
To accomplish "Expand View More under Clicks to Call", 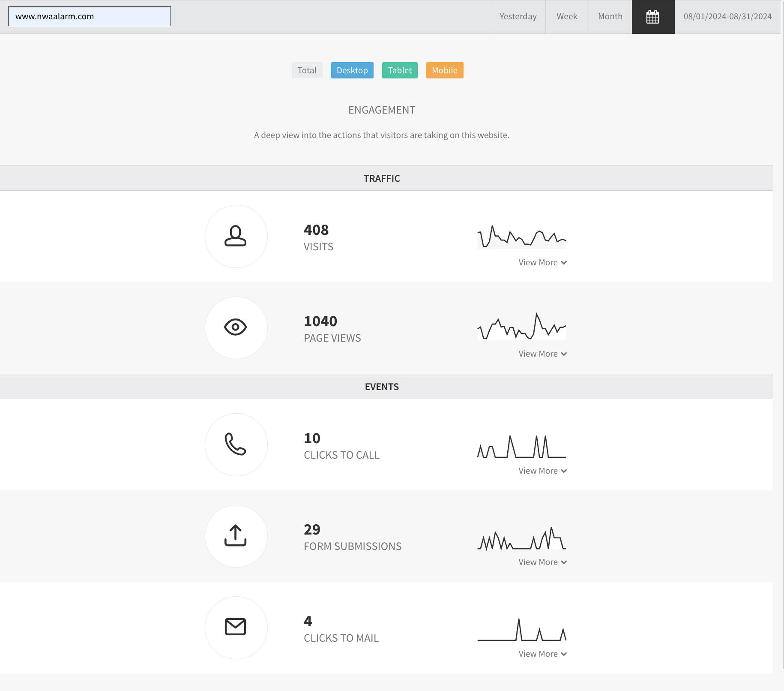I will [x=542, y=471].
